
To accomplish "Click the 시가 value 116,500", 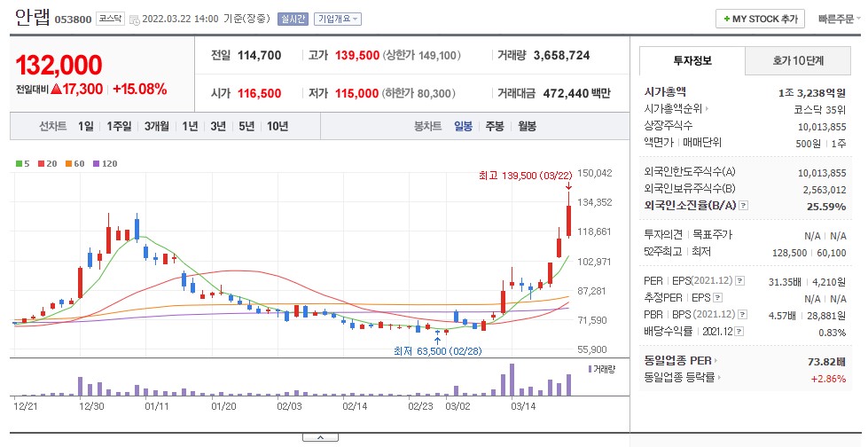I will tap(259, 94).
